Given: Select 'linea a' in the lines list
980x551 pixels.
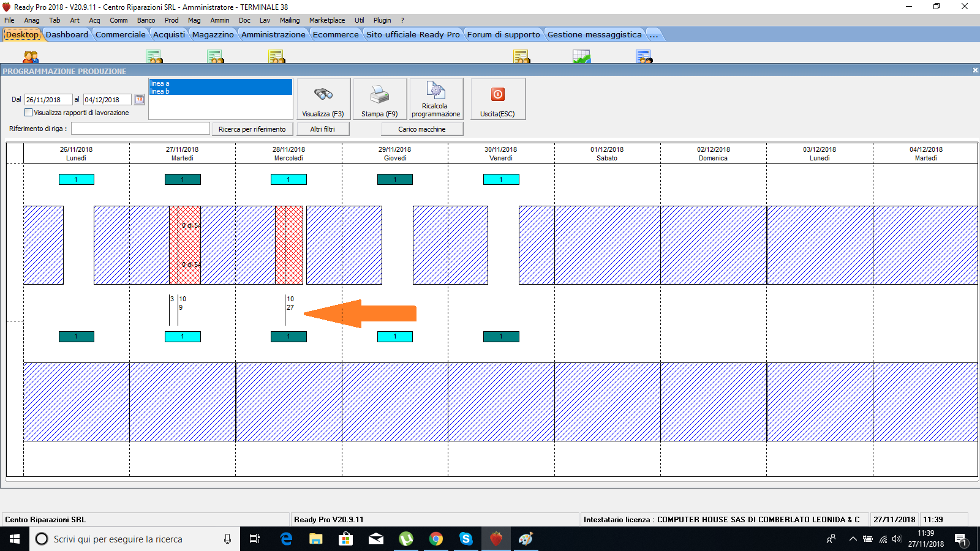Looking at the screenshot, I should (221, 83).
